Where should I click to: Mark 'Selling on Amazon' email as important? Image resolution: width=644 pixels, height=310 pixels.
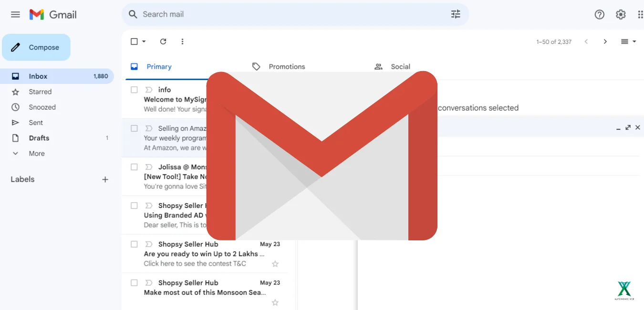coord(149,128)
